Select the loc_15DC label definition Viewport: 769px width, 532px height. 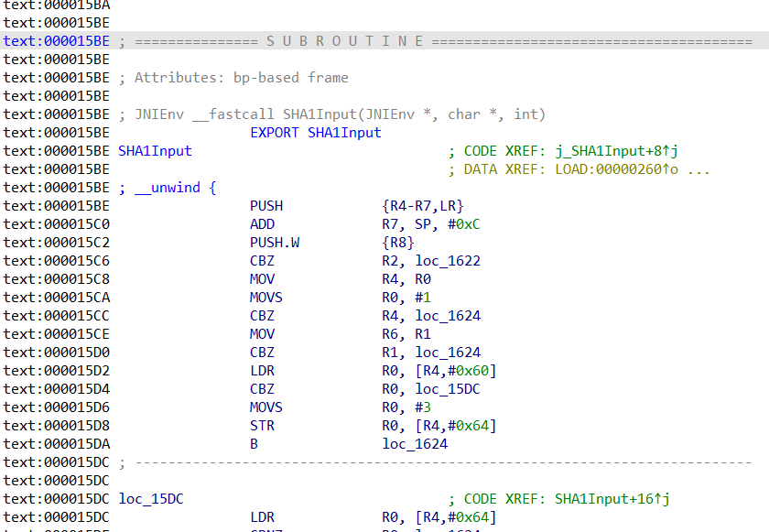tap(151, 499)
